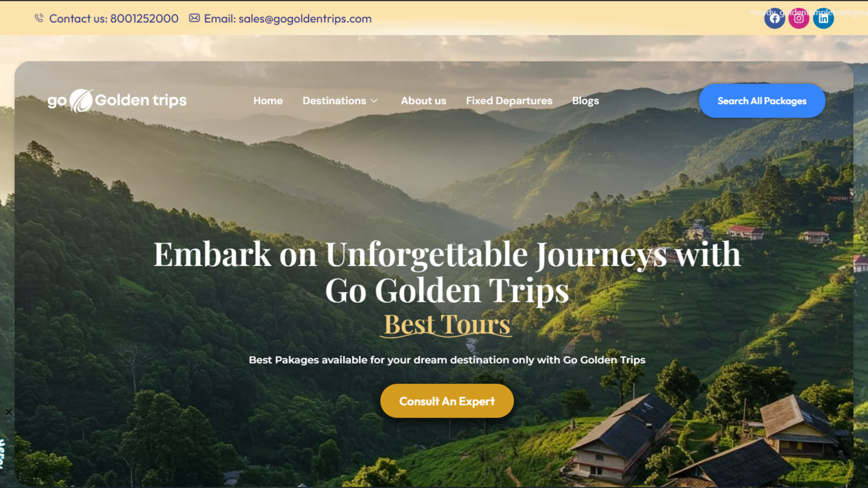The width and height of the screenshot is (868, 488).
Task: Open the Destinations menu item
Action: (x=334, y=101)
